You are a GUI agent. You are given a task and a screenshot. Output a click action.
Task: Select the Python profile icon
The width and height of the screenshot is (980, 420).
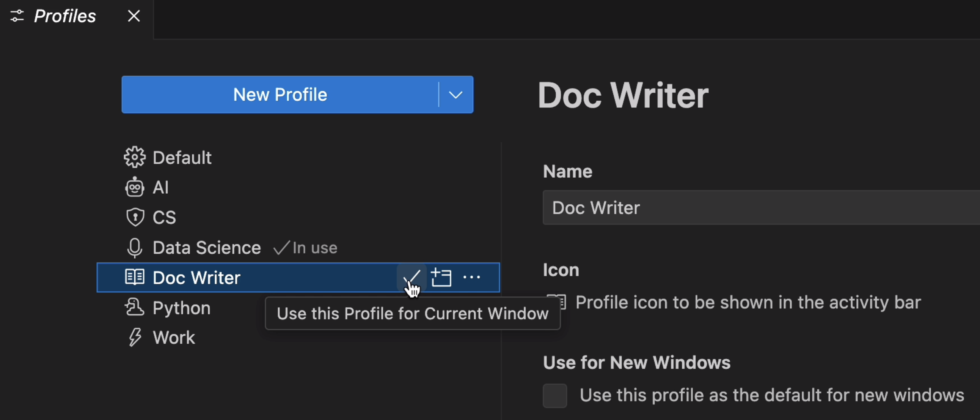134,307
